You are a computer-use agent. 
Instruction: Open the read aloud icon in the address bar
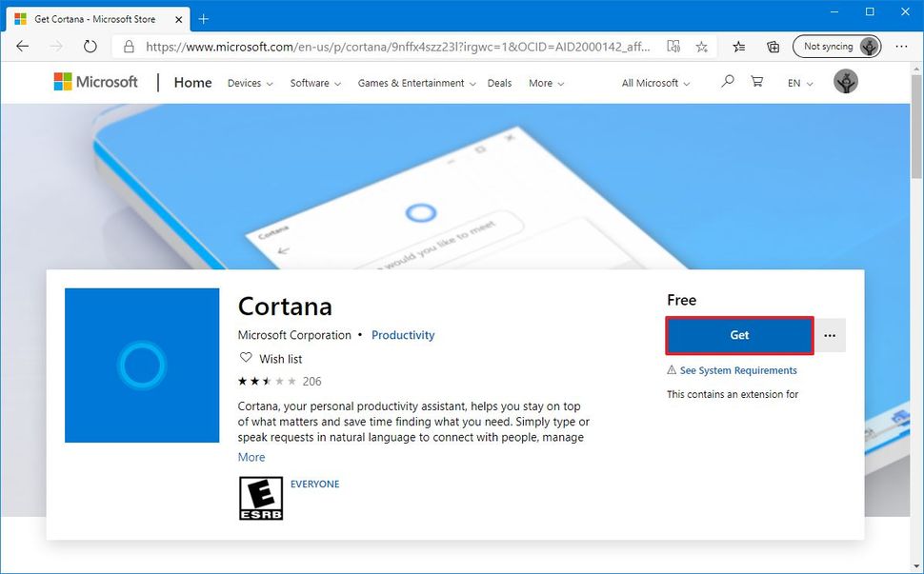click(673, 46)
